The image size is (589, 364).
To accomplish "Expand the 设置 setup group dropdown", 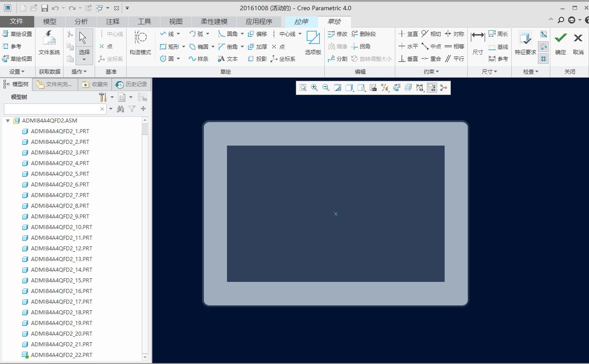I will [x=17, y=71].
